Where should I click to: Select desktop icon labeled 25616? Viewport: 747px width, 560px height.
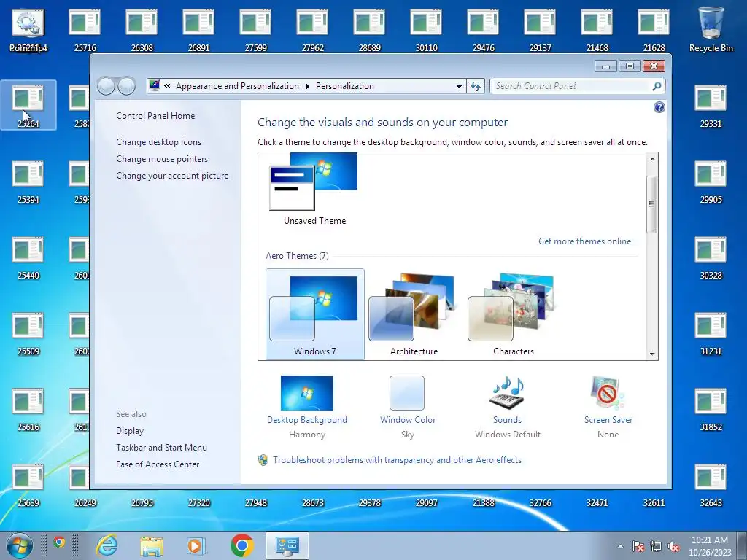click(x=28, y=409)
